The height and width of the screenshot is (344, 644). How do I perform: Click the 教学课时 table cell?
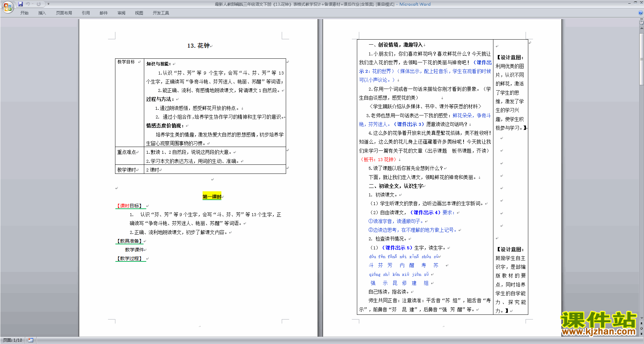point(129,169)
